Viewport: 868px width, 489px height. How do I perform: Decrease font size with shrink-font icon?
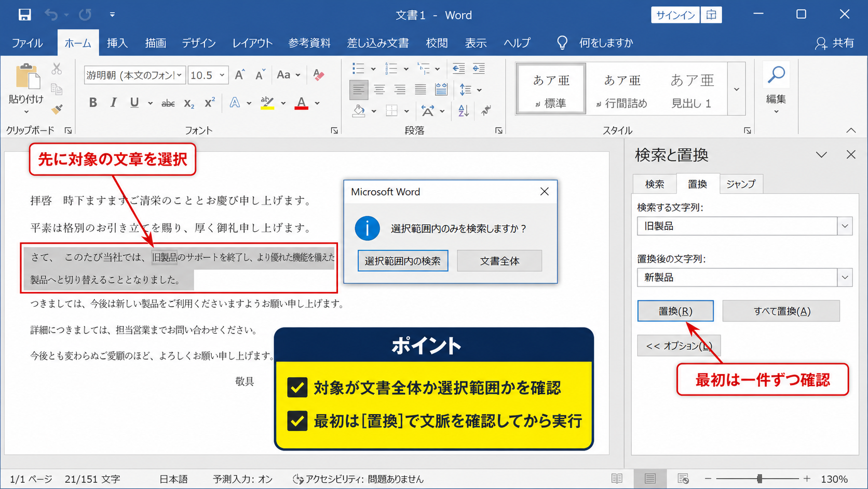tap(260, 75)
